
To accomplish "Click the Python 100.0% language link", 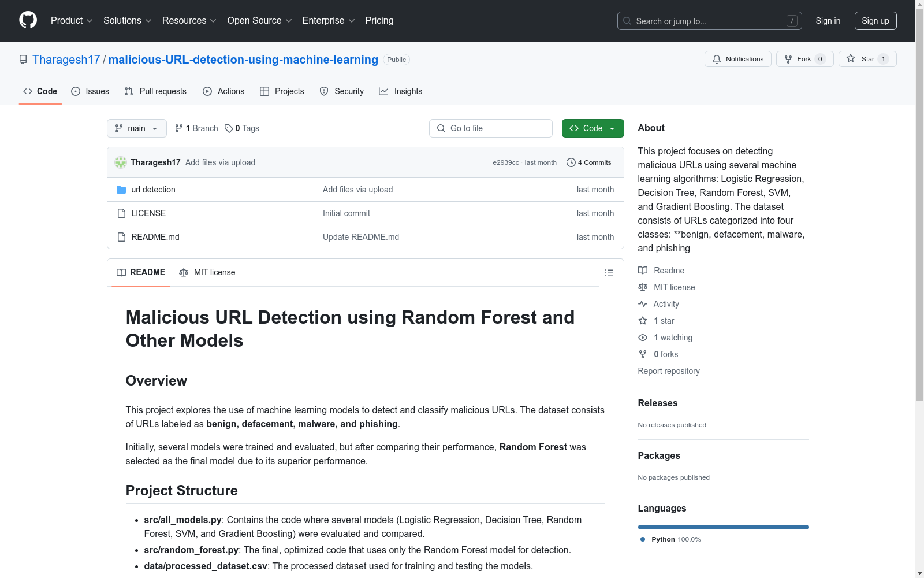I will (670, 539).
